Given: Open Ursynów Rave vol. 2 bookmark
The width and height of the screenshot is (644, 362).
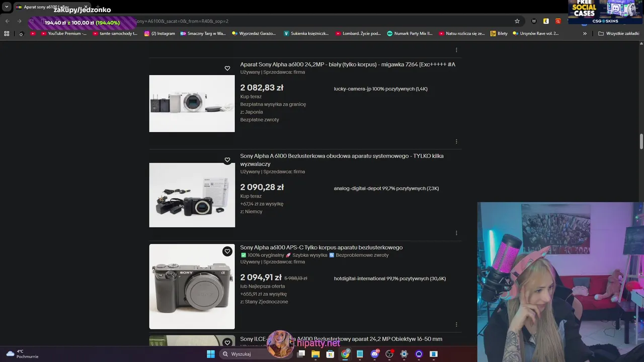Looking at the screenshot, I should pyautogui.click(x=535, y=34).
